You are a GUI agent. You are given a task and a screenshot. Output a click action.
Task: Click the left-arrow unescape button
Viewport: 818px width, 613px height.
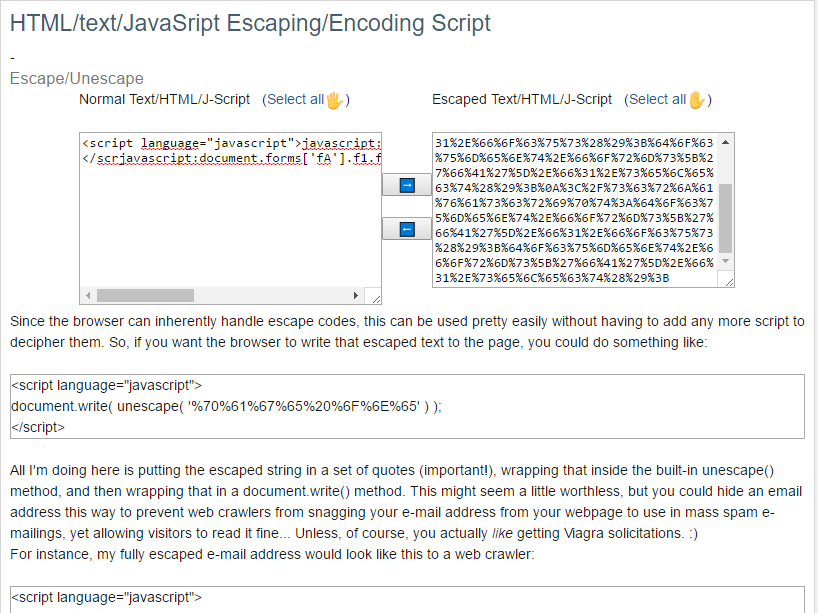pos(407,229)
